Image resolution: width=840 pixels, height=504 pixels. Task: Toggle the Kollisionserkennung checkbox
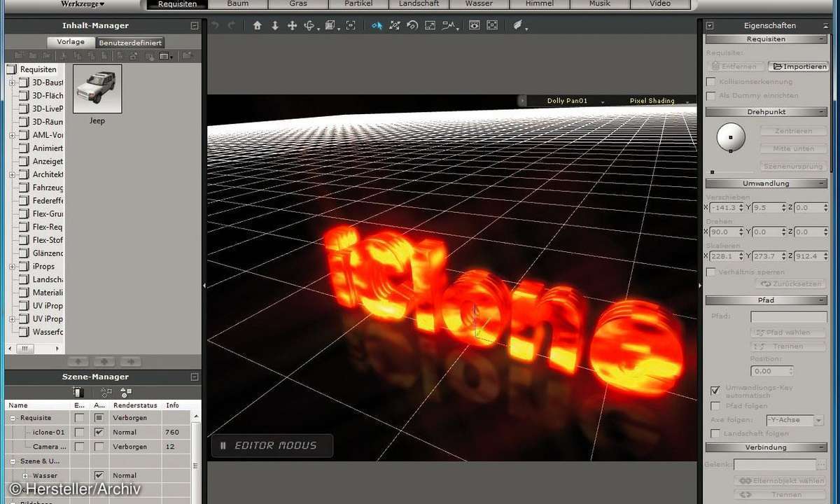point(711,82)
